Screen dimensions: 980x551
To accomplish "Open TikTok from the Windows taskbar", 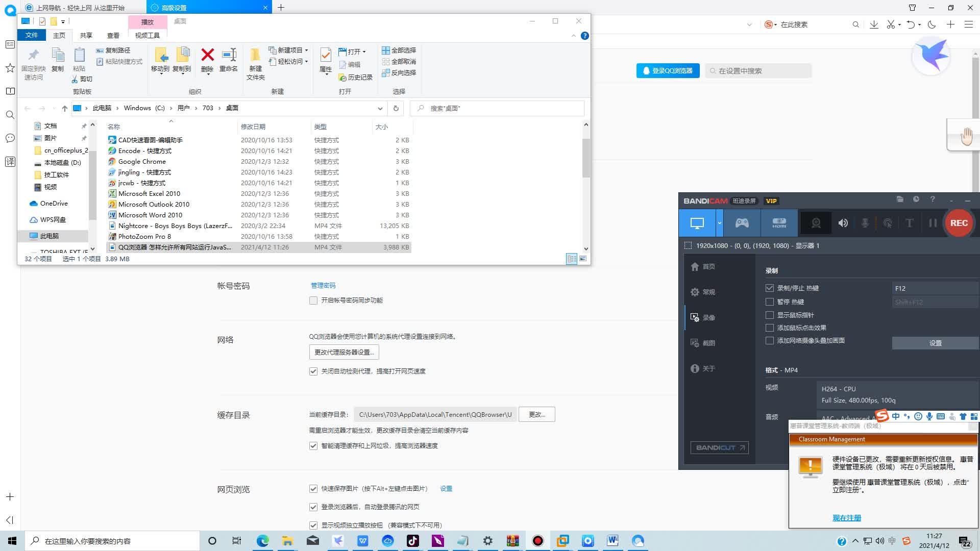I will [412, 541].
